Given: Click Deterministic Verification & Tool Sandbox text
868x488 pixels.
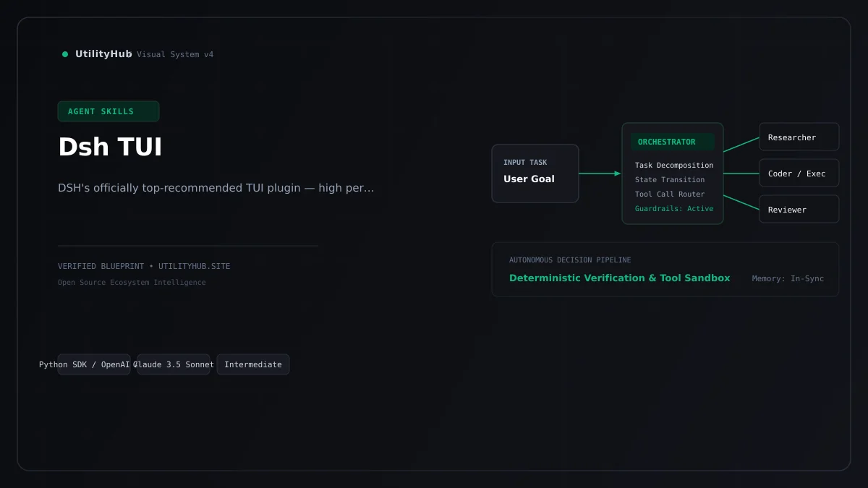Looking at the screenshot, I should click(x=620, y=278).
